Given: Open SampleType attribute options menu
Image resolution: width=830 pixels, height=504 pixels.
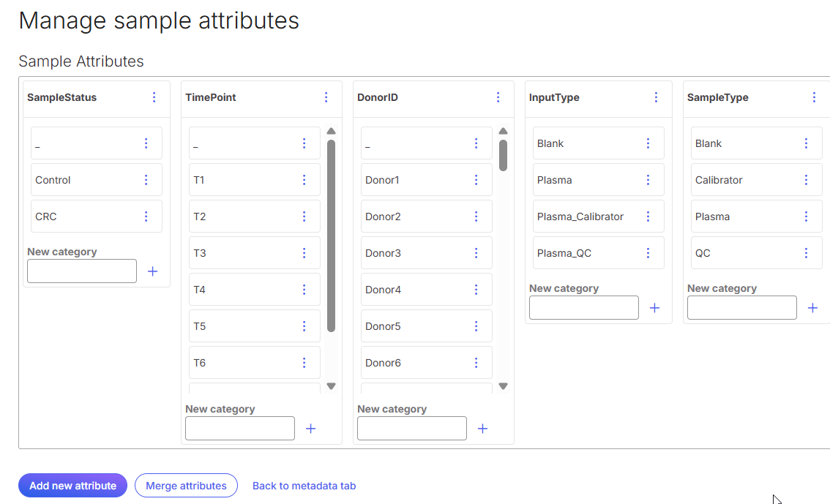Looking at the screenshot, I should click(814, 97).
